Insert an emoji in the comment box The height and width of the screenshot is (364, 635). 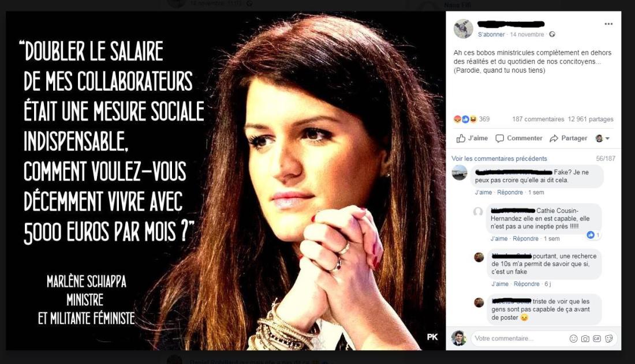(x=573, y=339)
